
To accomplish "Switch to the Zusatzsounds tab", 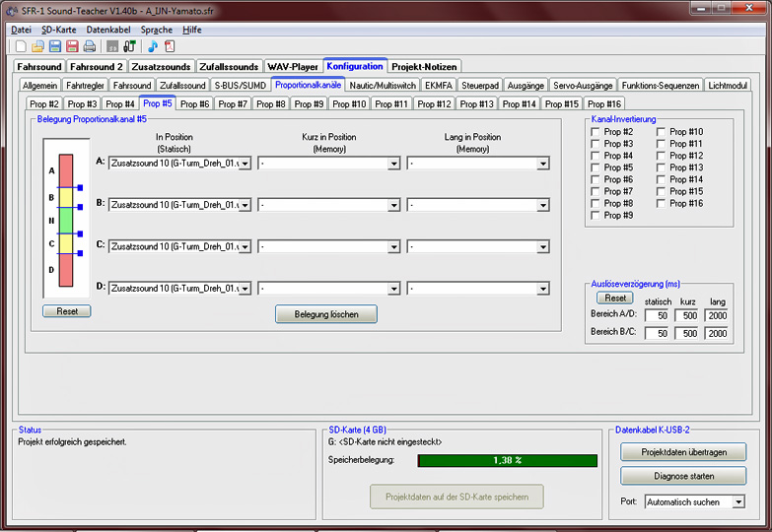I will [161, 66].
